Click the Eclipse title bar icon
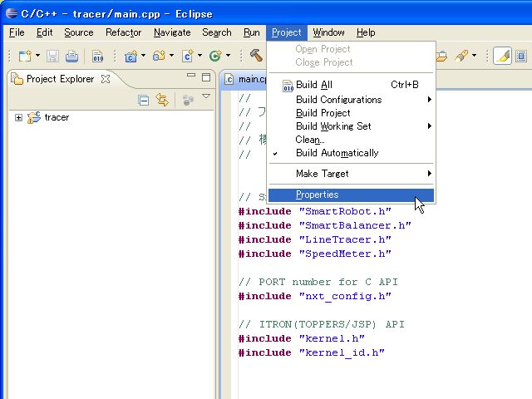 tap(12, 13)
